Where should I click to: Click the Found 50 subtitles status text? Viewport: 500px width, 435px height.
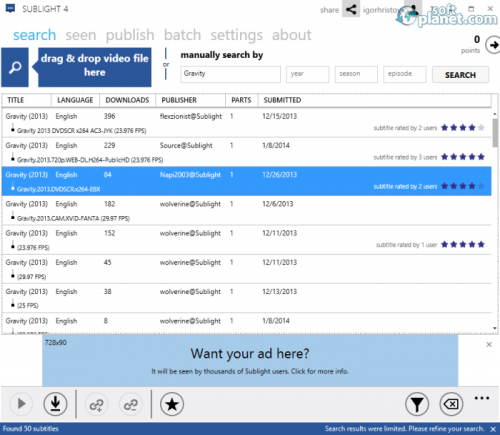tap(31, 429)
